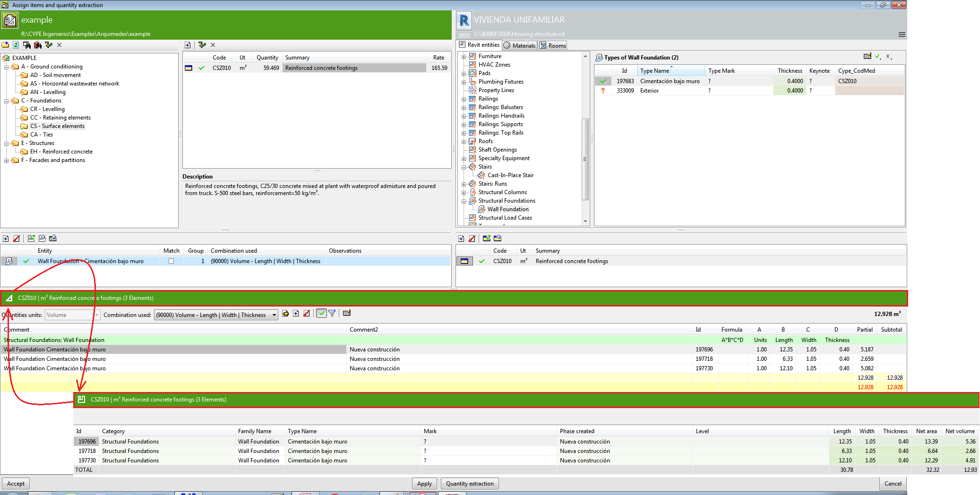980x495 pixels.
Task: Click the scroll down arrow of Revit tree
Action: tap(585, 221)
